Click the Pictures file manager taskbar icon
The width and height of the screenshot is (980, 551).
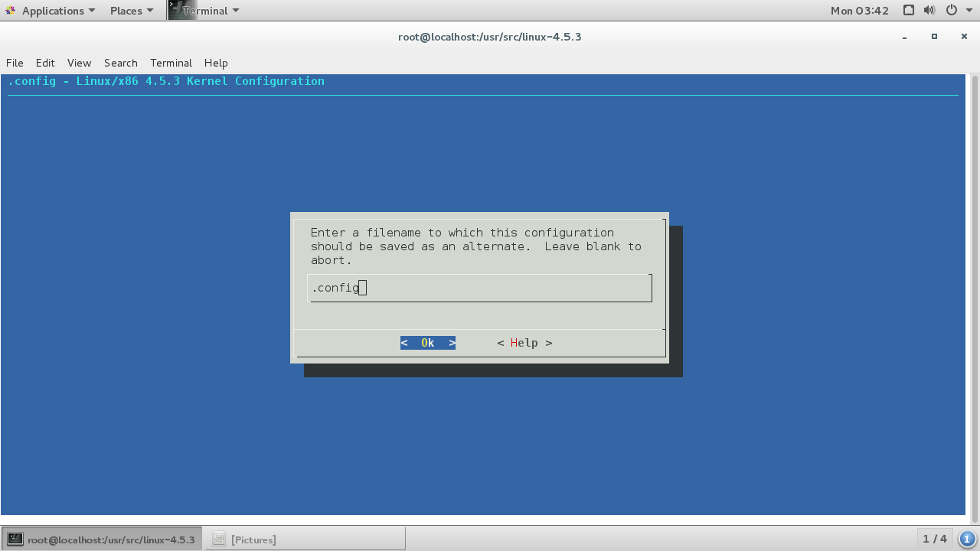218,540
